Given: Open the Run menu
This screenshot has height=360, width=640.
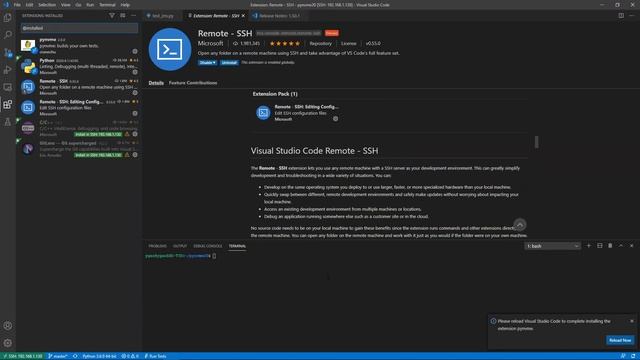Looking at the screenshot, I should [x=90, y=5].
